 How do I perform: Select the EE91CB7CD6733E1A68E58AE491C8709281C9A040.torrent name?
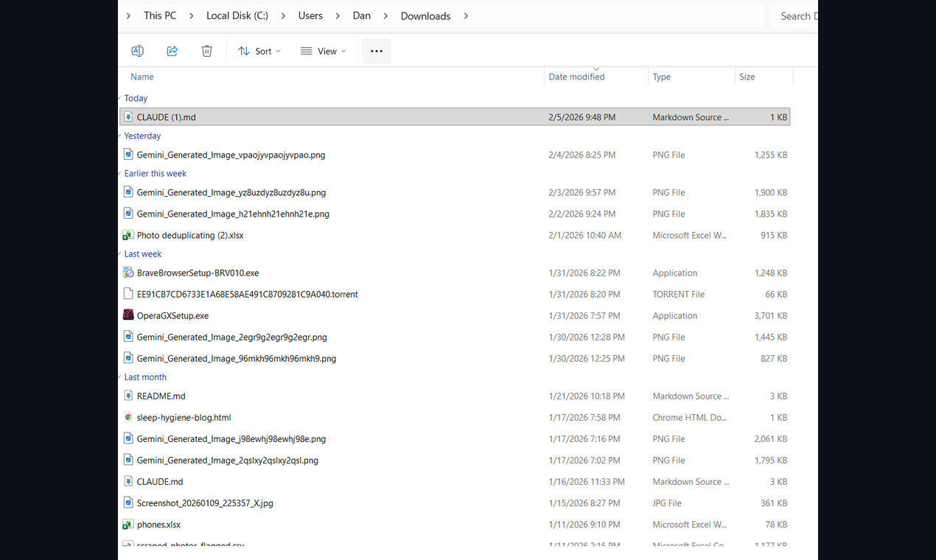pyautogui.click(x=248, y=294)
